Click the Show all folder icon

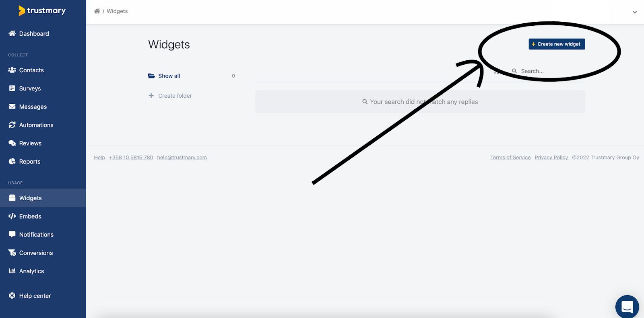coord(151,76)
